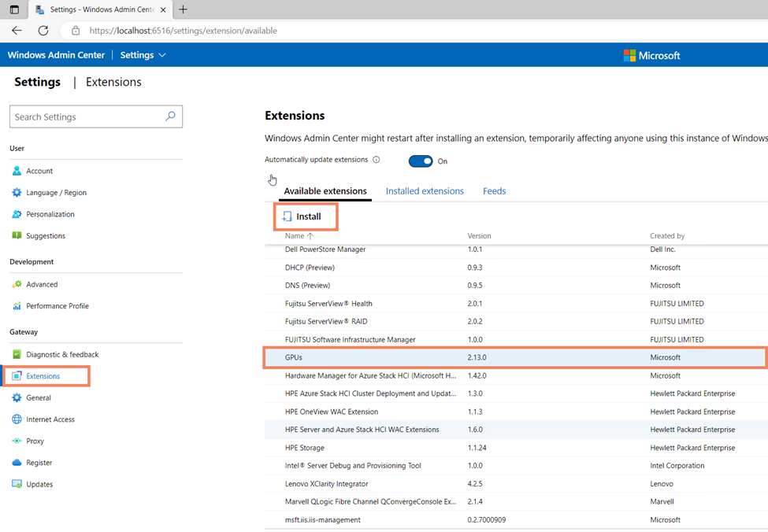Click the Windows Admin Center header link
The width and height of the screenshot is (768, 532).
(57, 55)
